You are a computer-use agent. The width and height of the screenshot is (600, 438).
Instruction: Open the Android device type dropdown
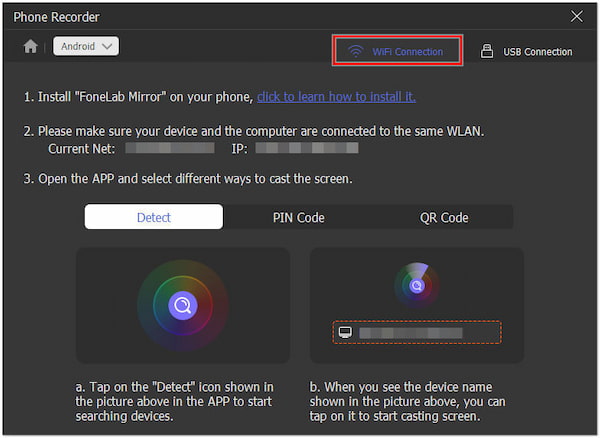(x=86, y=46)
